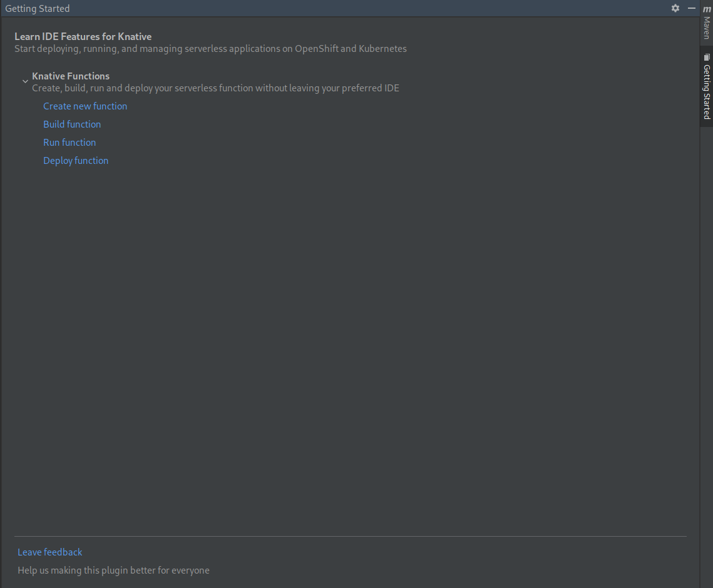Open the Maven tool window tab
Image resolution: width=713 pixels, height=588 pixels.
click(707, 23)
